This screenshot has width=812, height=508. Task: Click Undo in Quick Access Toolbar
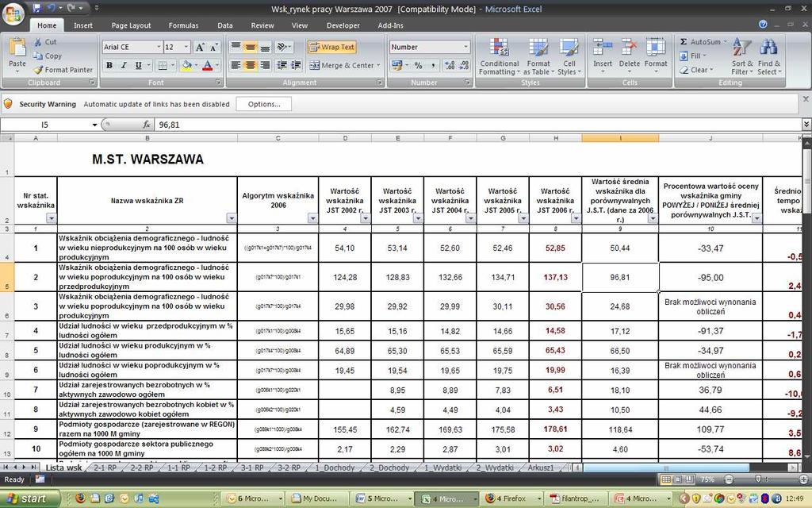coord(52,8)
